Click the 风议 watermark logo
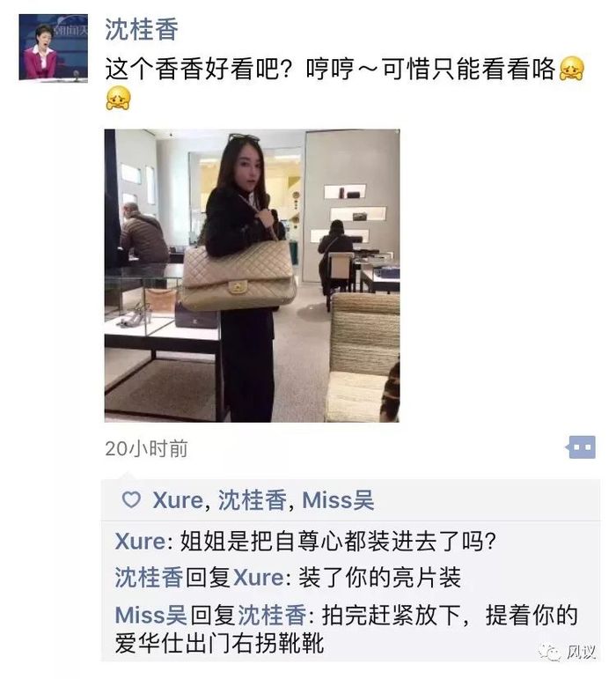Image resolution: width=616 pixels, height=679 pixels. pos(568,652)
